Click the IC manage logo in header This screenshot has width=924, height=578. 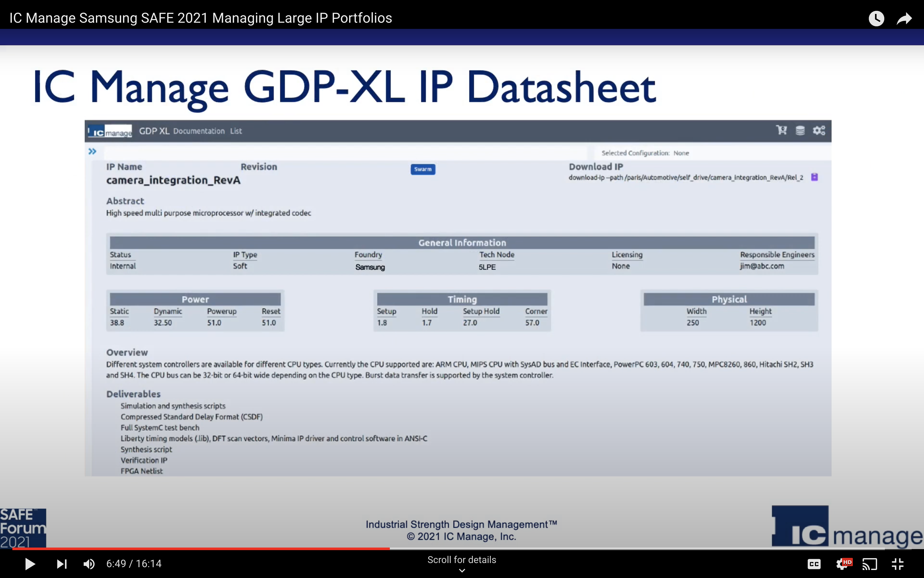[x=110, y=131]
